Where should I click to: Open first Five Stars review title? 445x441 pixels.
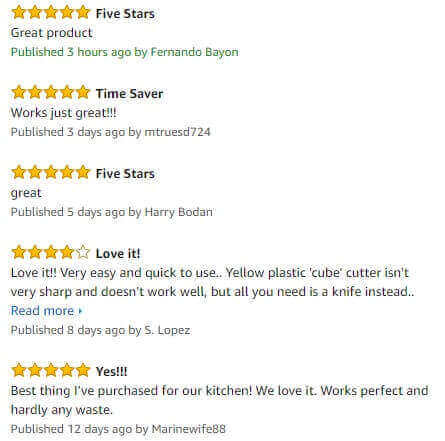[x=125, y=14]
